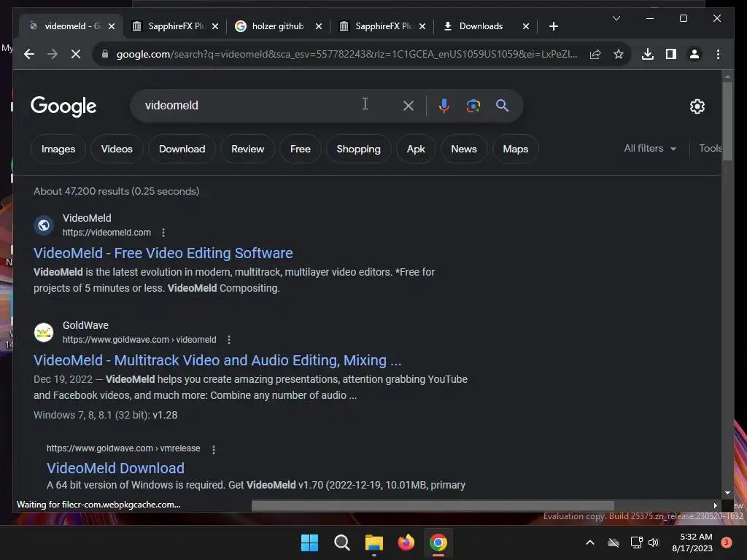Search by image with Google Lens
Viewport: 747px width, 560px height.
coord(473,106)
